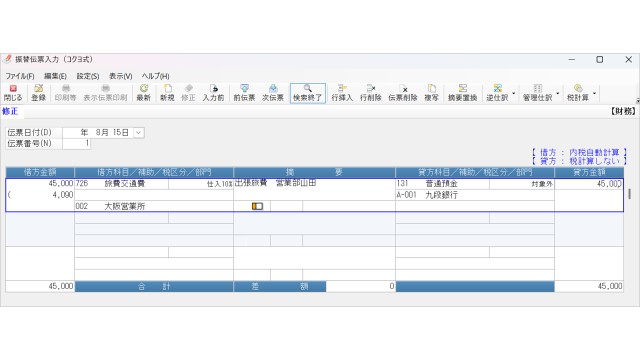Click the credit amount 45,000 cell in first row
This screenshot has height=360, width=640.
589,184
